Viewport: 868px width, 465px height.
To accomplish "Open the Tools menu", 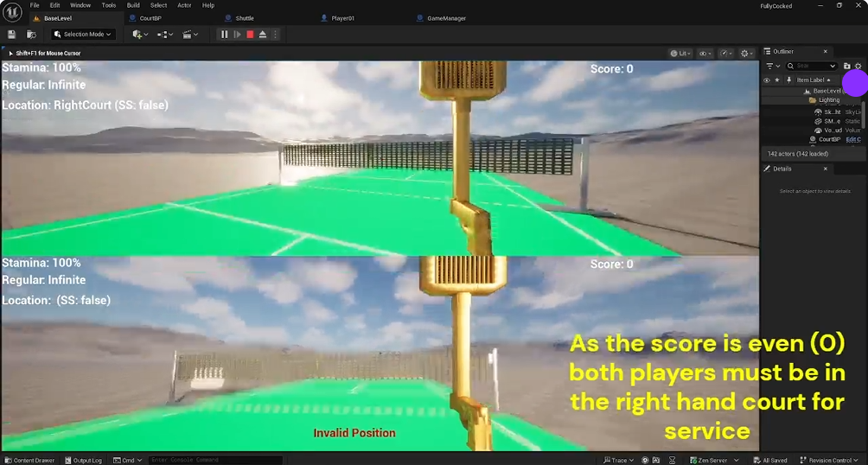I will pyautogui.click(x=109, y=5).
